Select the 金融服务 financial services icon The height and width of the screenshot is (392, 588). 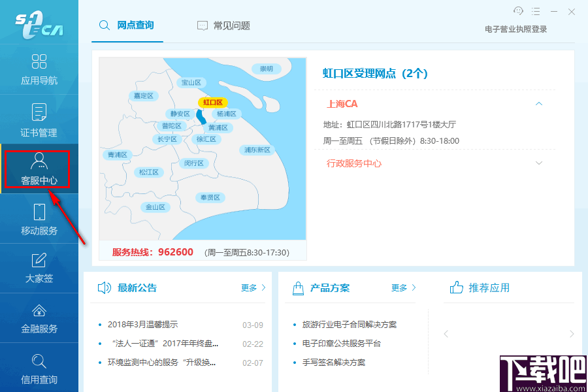(39, 318)
